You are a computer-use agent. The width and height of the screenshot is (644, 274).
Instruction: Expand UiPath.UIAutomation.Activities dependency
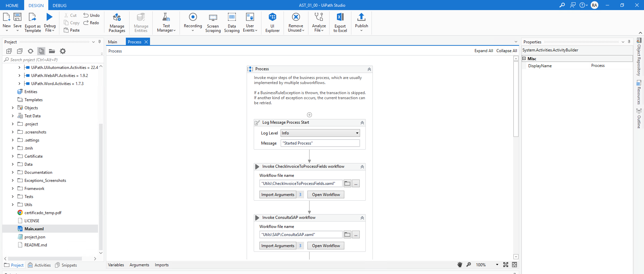coord(19,67)
